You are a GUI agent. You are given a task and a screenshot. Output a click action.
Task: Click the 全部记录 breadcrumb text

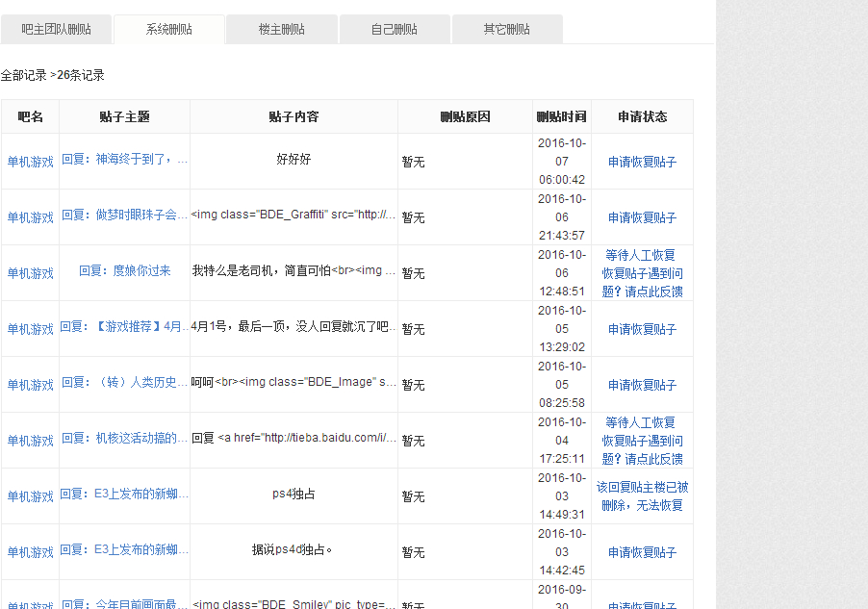pos(24,75)
